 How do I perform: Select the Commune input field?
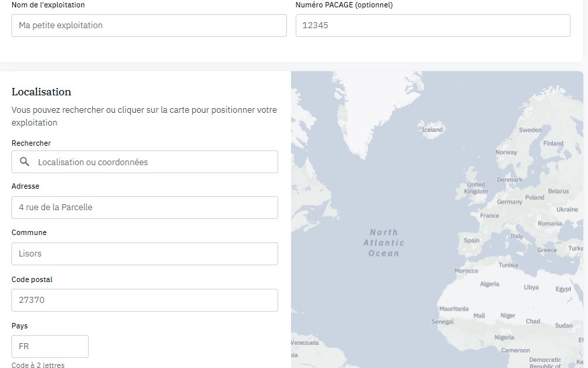tap(144, 254)
